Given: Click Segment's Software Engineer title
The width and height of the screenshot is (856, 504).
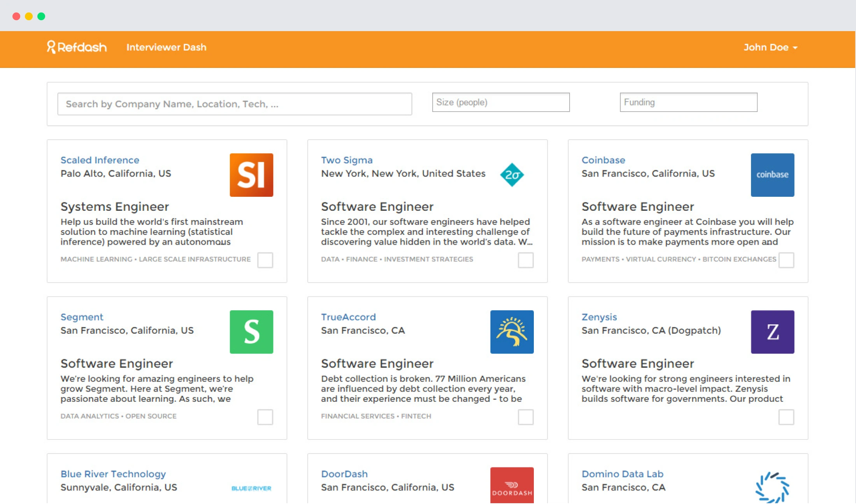Looking at the screenshot, I should (x=117, y=363).
